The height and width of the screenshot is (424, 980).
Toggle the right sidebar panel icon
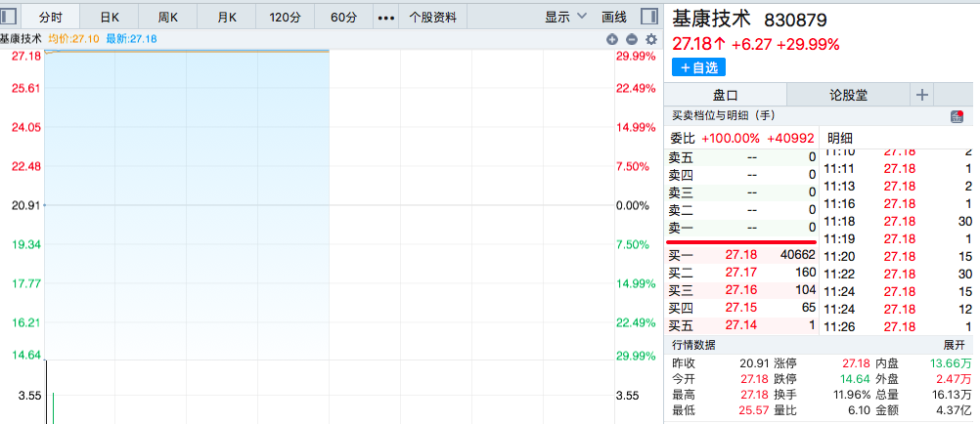pyautogui.click(x=648, y=17)
